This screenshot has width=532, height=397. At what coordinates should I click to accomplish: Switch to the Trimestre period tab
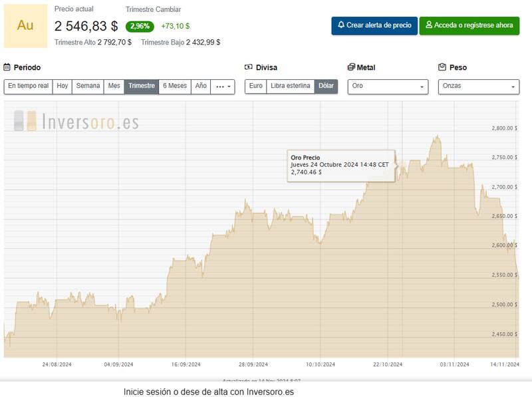click(141, 86)
